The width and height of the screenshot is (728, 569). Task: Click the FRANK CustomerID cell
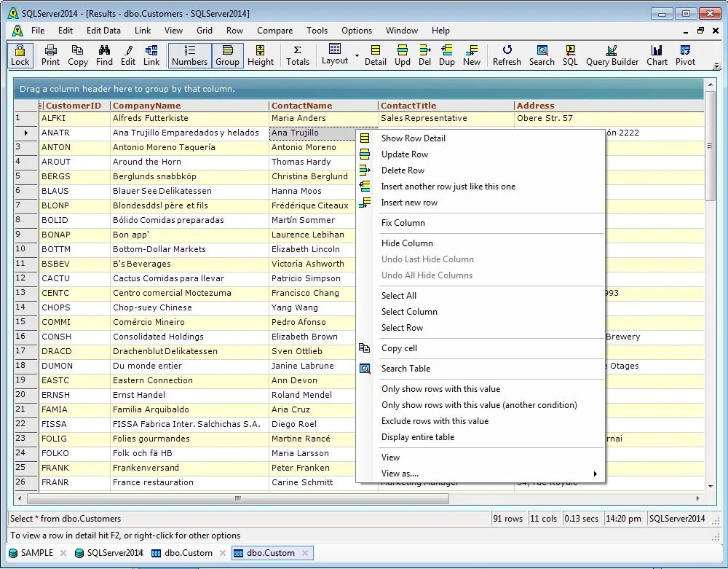tap(74, 468)
